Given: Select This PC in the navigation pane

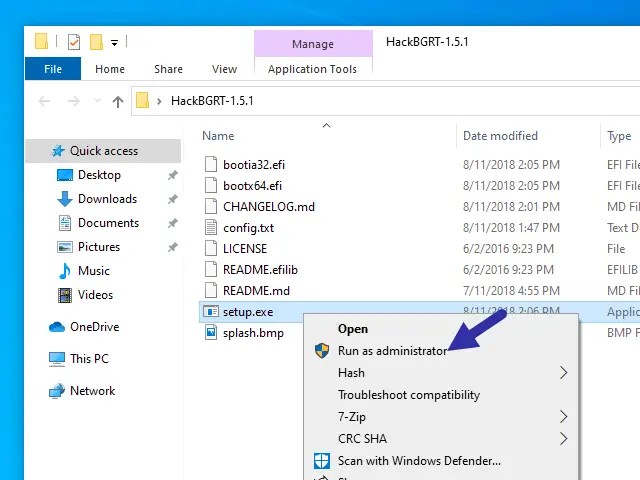Looking at the screenshot, I should [89, 359].
